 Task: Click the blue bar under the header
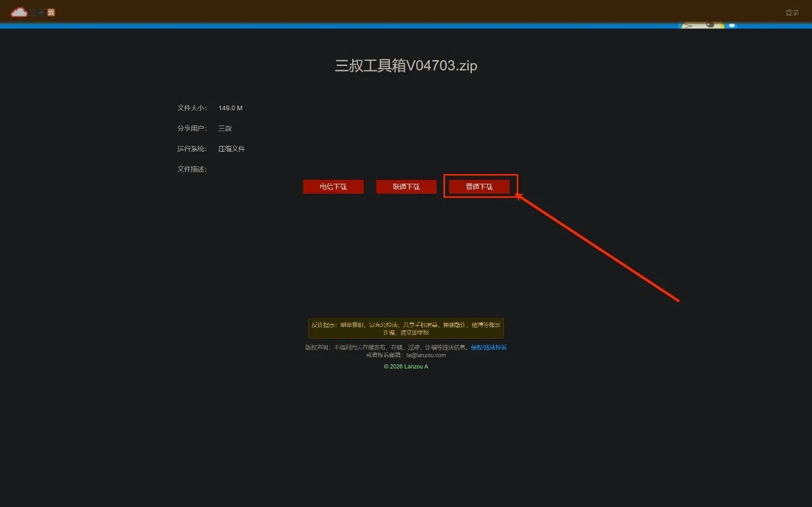point(406,26)
